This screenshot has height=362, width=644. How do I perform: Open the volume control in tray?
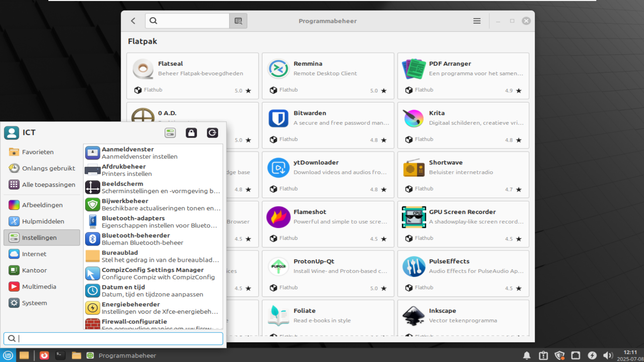click(x=608, y=355)
